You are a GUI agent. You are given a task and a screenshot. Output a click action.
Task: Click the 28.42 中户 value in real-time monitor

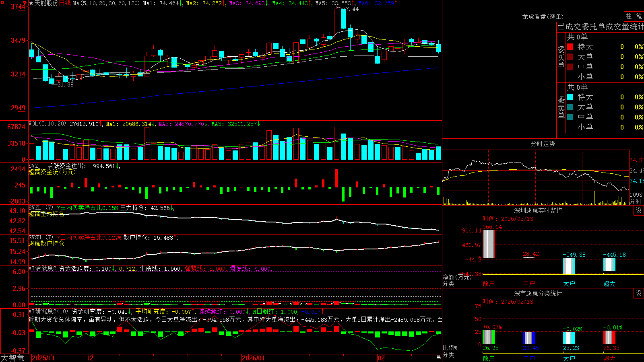(x=530, y=254)
